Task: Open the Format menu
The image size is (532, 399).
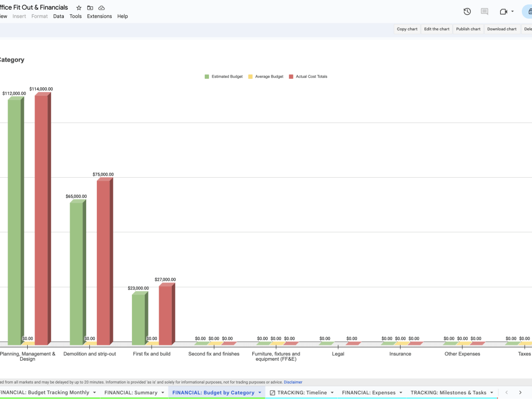Action: point(39,16)
